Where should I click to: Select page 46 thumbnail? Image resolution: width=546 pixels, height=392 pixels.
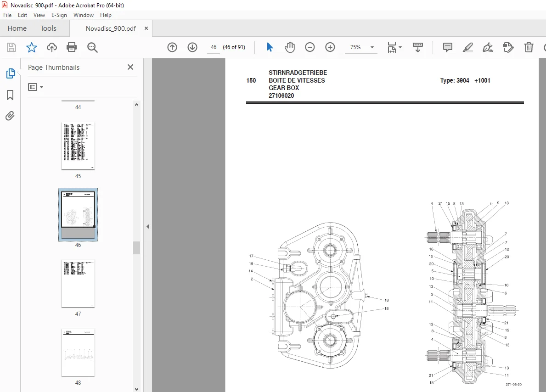[78, 214]
